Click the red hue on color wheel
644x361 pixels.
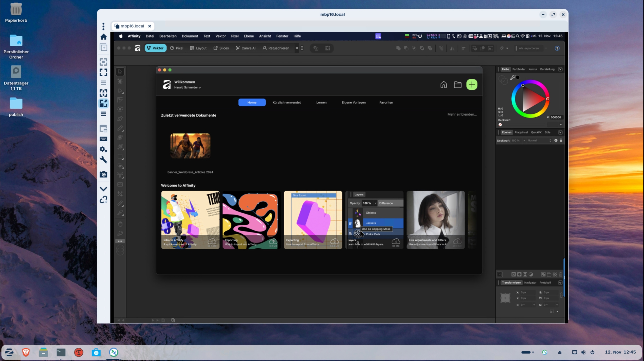pyautogui.click(x=547, y=99)
